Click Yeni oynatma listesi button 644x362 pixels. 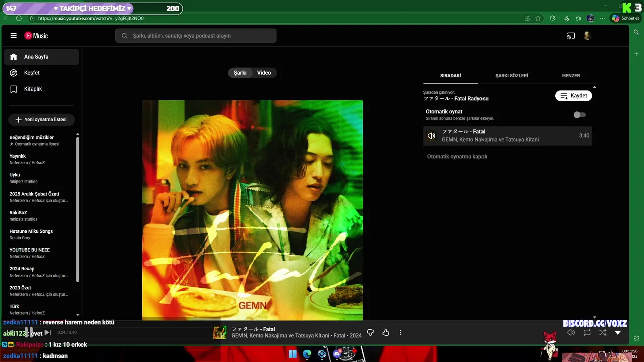pos(41,120)
